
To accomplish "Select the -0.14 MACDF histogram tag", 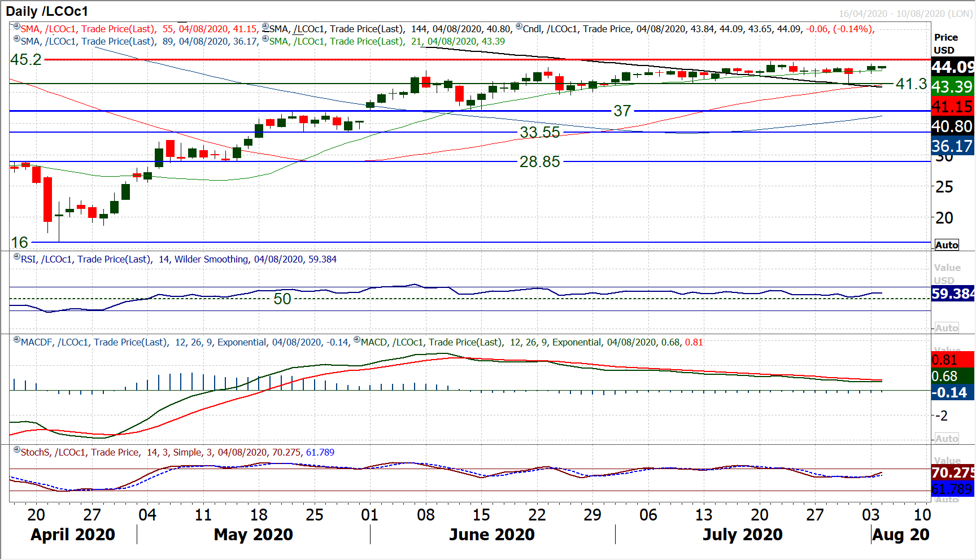I will 953,392.
